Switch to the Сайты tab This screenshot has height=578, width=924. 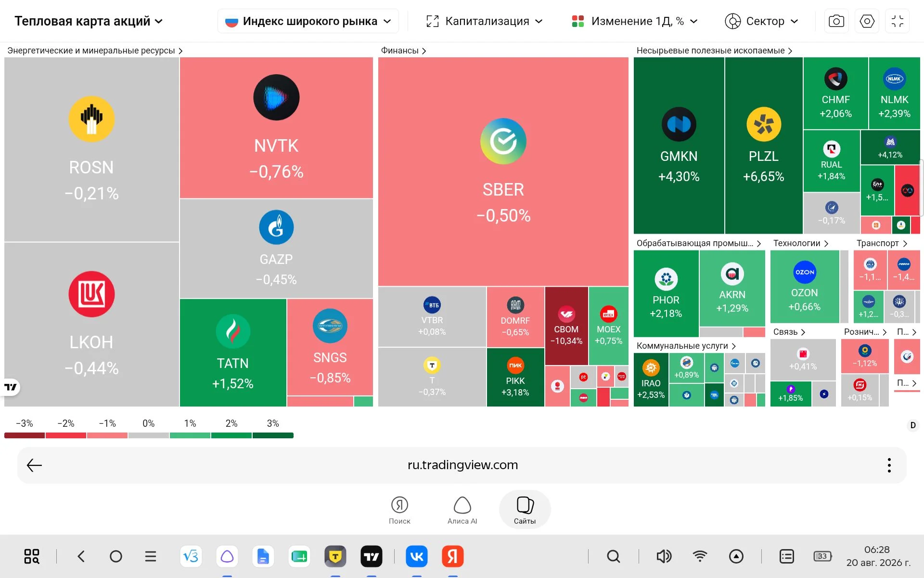tap(525, 510)
